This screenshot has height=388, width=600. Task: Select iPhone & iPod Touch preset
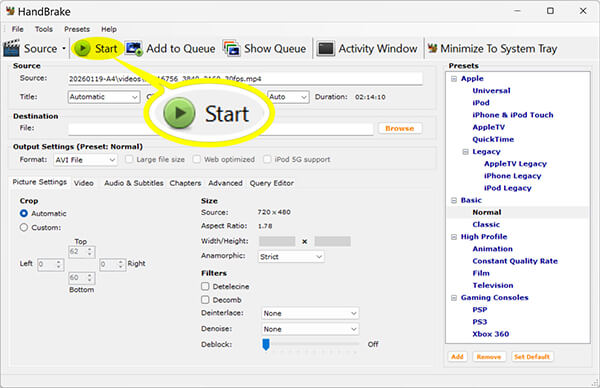coord(513,115)
